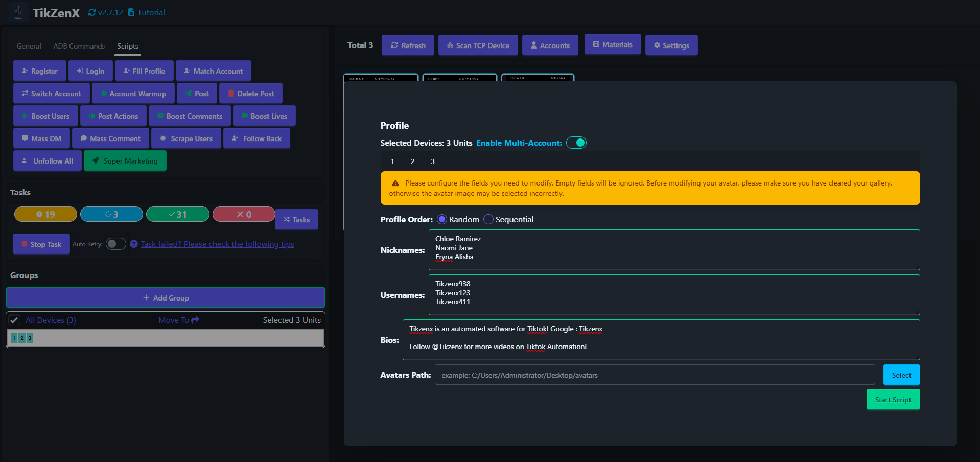Refresh the device list

(408, 45)
